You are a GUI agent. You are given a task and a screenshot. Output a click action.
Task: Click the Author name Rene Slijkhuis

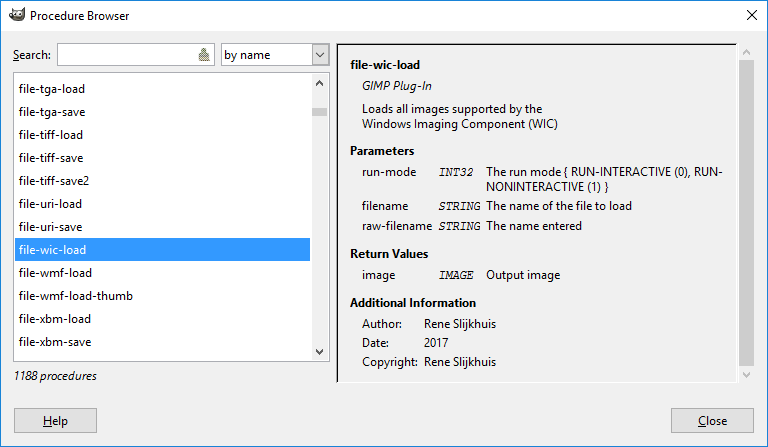click(x=460, y=324)
